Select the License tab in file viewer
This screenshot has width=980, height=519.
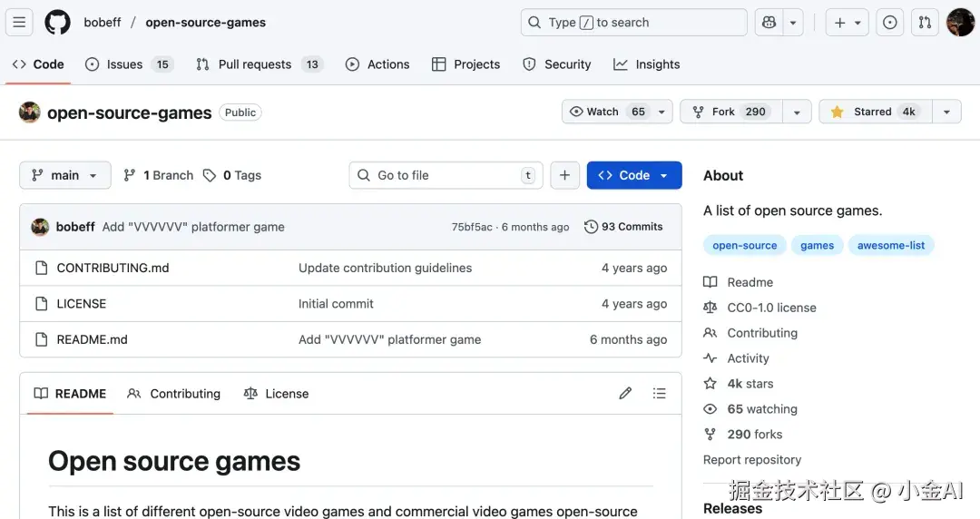point(276,394)
